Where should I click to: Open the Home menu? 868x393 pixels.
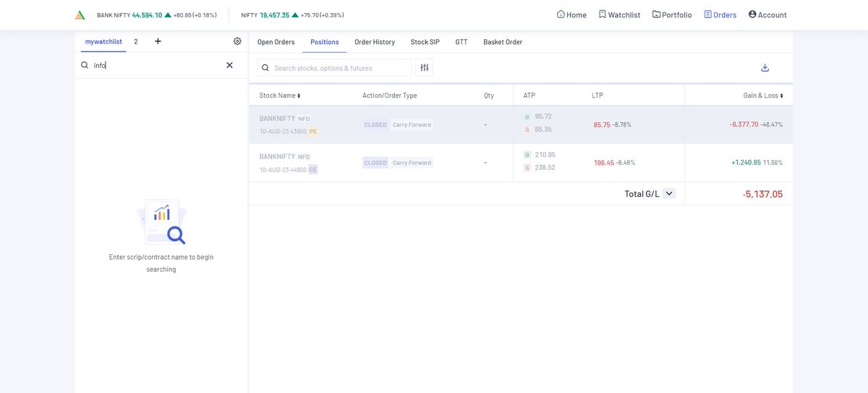[571, 14]
